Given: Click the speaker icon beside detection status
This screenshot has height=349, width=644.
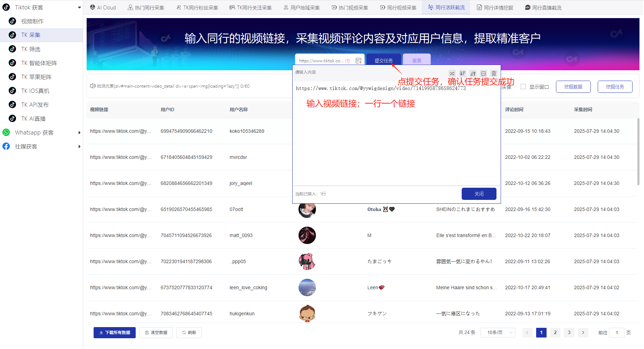Looking at the screenshot, I should [x=93, y=86].
